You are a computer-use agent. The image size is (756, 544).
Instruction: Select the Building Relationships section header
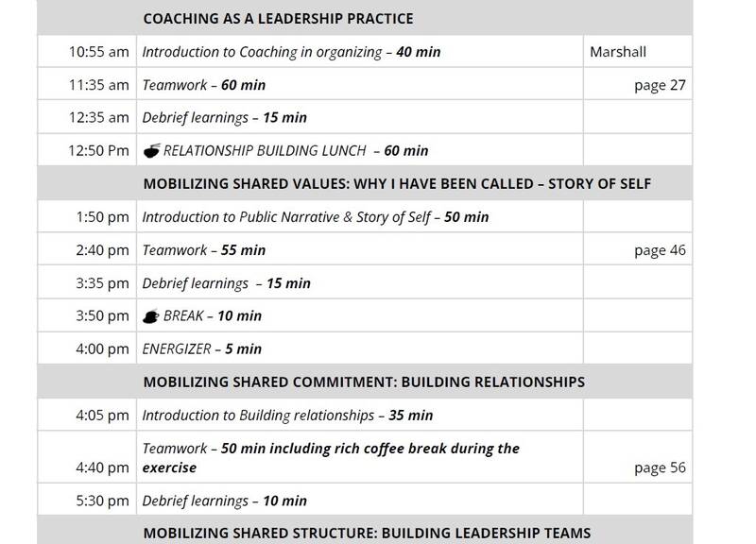(364, 382)
